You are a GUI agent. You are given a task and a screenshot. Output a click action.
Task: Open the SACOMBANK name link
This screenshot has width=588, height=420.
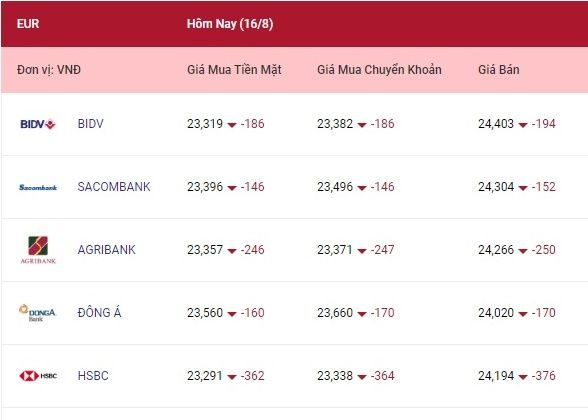(x=114, y=187)
